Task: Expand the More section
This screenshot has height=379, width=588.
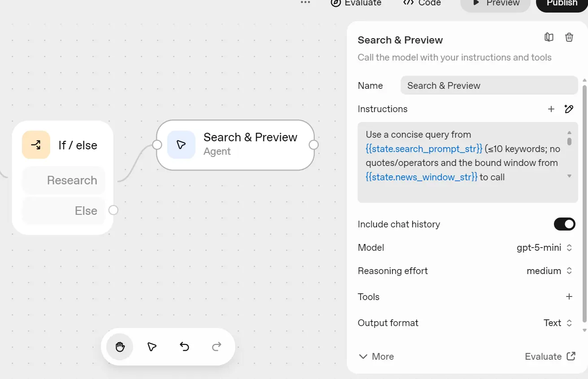Action: [x=376, y=357]
